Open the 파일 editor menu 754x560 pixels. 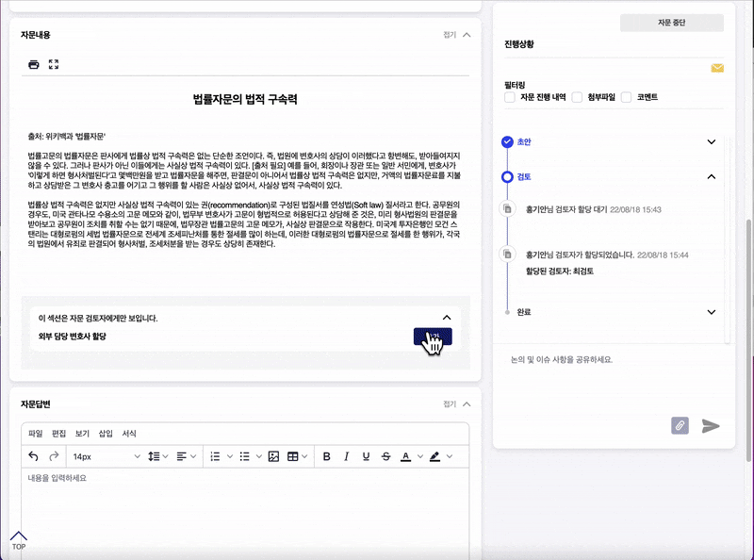click(36, 434)
